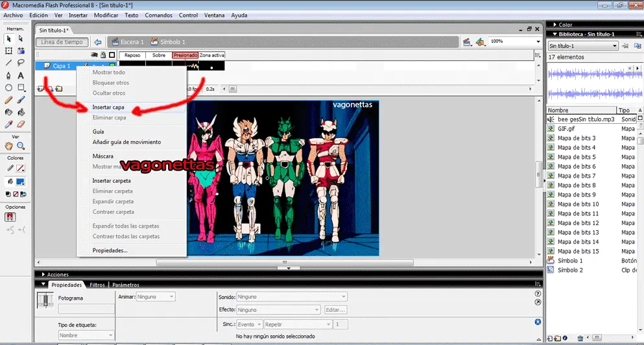Click the Presionado frame header
The height and width of the screenshot is (345, 644).
[185, 55]
